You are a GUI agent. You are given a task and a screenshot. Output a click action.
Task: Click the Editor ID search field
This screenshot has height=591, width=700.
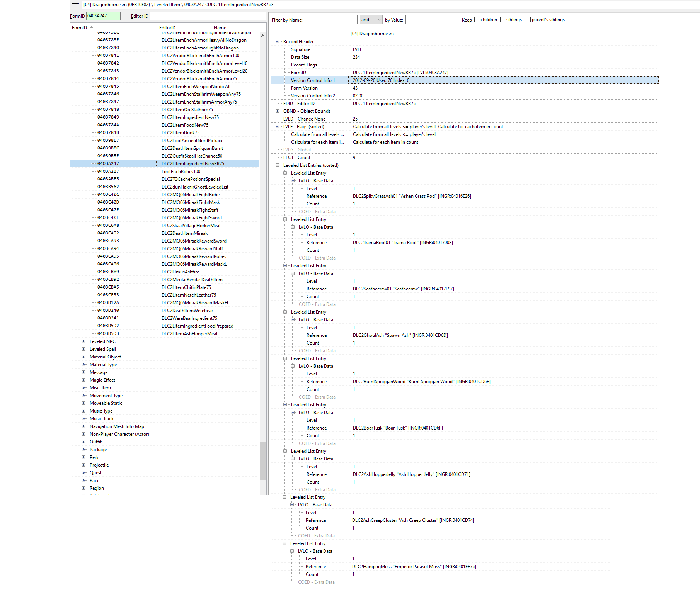point(208,16)
